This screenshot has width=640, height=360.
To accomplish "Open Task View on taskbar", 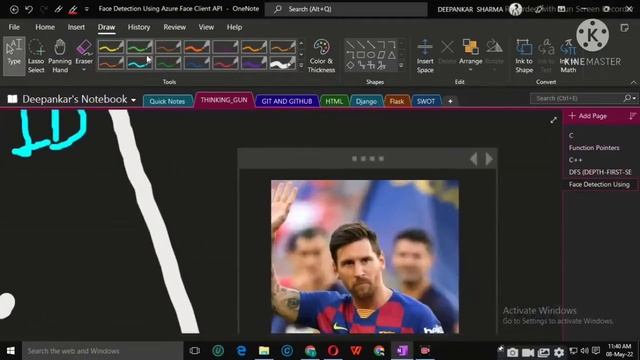I will coord(195,351).
